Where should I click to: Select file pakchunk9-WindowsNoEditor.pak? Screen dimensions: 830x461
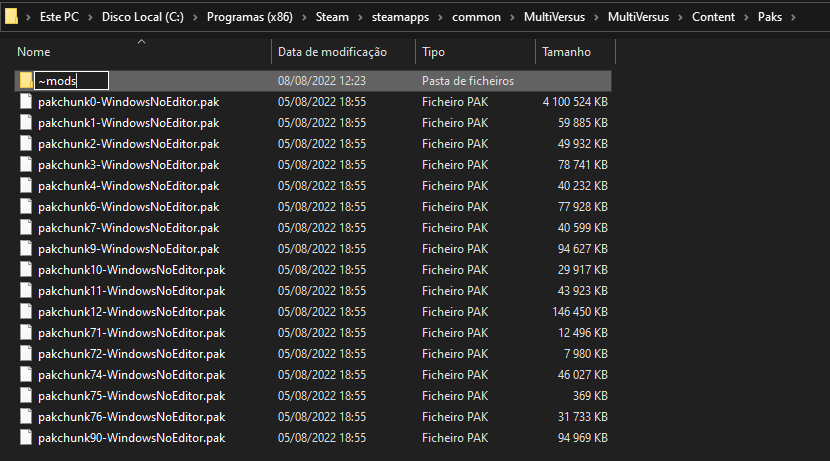coord(129,249)
